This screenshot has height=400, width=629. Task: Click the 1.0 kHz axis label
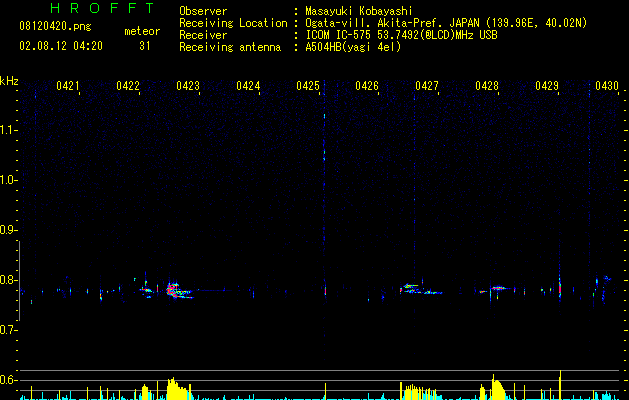coord(7,180)
